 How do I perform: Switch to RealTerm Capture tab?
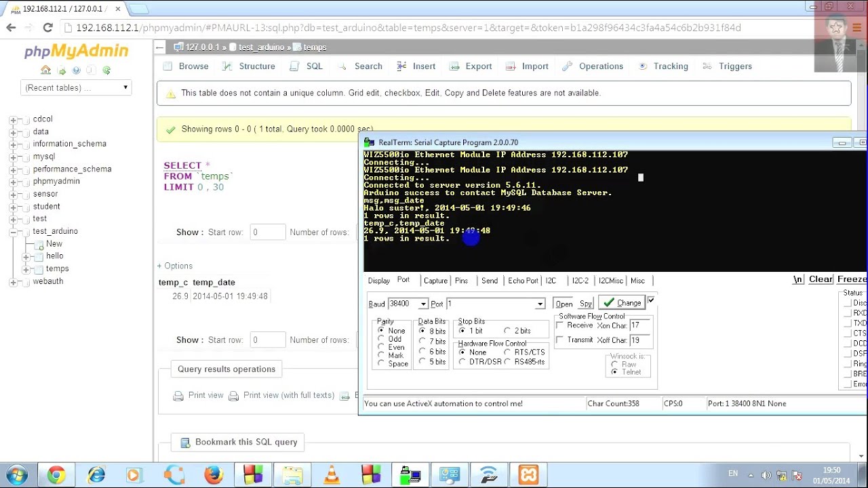click(x=435, y=281)
